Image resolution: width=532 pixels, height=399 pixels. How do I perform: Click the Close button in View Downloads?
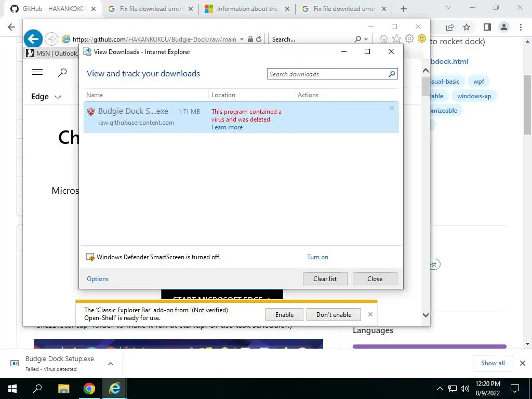pyautogui.click(x=375, y=279)
